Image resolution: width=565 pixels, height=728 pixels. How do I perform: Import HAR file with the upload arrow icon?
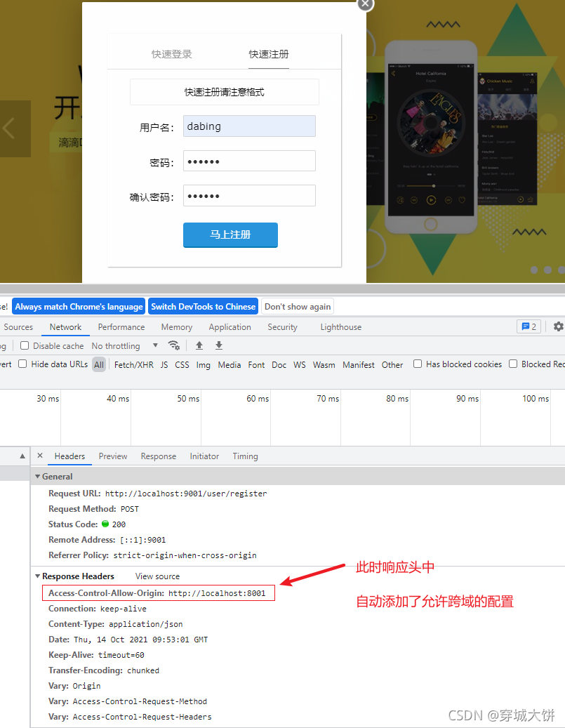coord(199,345)
